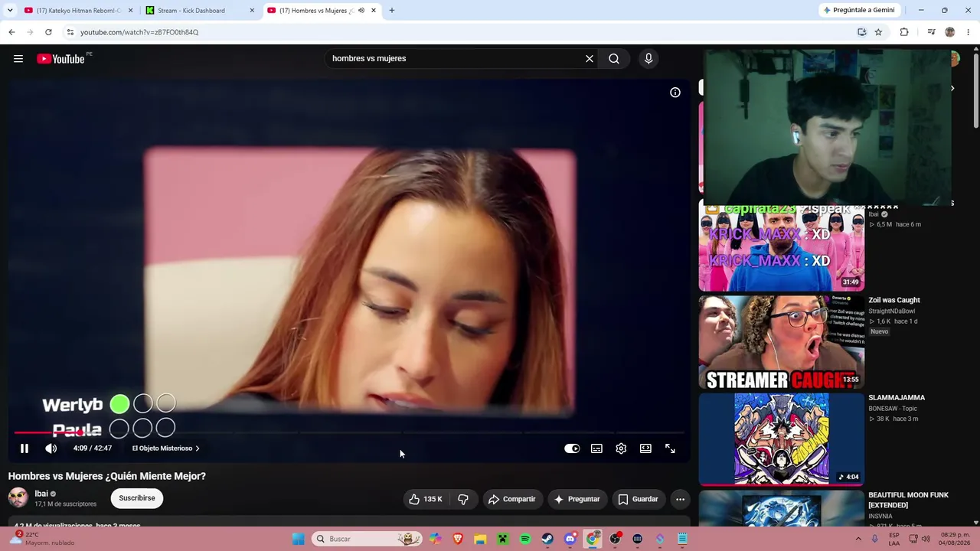The height and width of the screenshot is (551, 980).
Task: Save video with Guardar
Action: (x=638, y=499)
